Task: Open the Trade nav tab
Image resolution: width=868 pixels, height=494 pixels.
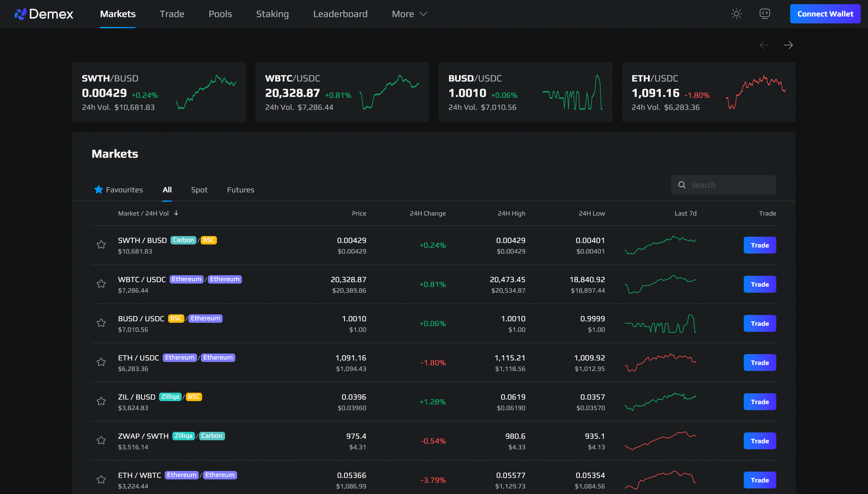Action: point(172,14)
